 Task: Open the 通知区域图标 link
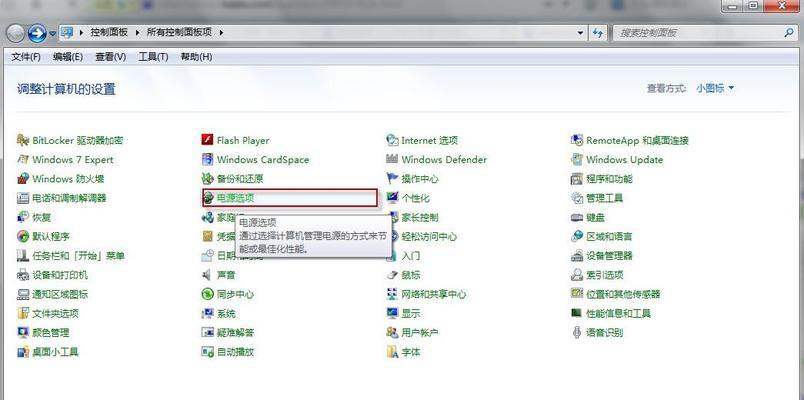[60, 294]
